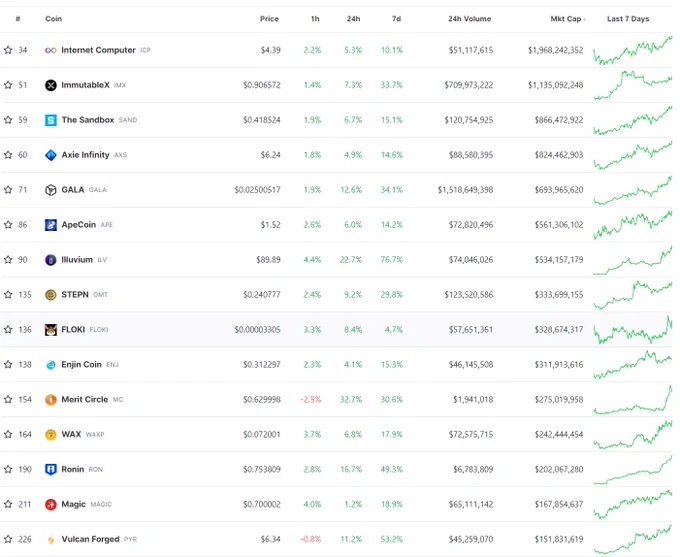This screenshot has height=557, width=680.
Task: Click the ImmutableX black X logo
Action: [x=51, y=85]
